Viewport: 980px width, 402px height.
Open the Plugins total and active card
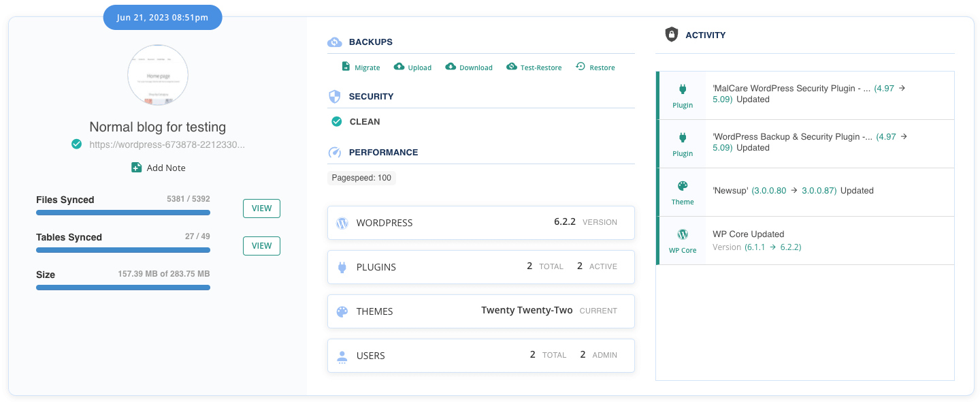point(481,267)
